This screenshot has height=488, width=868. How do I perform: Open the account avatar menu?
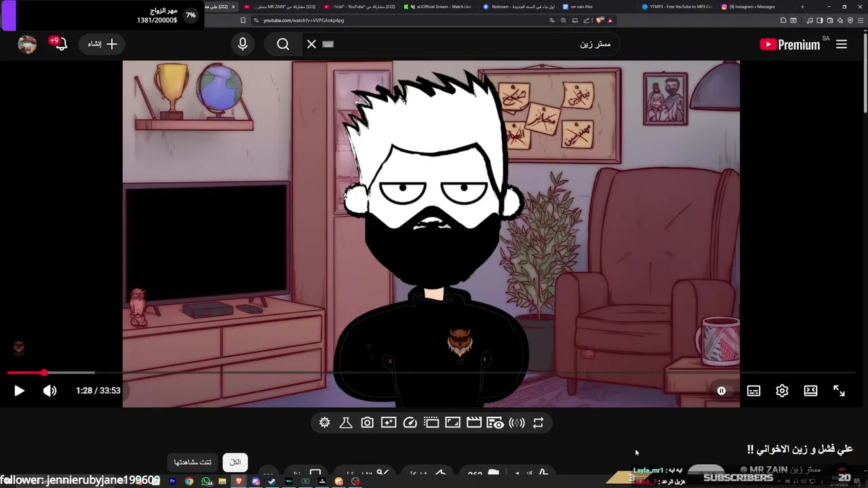point(27,44)
